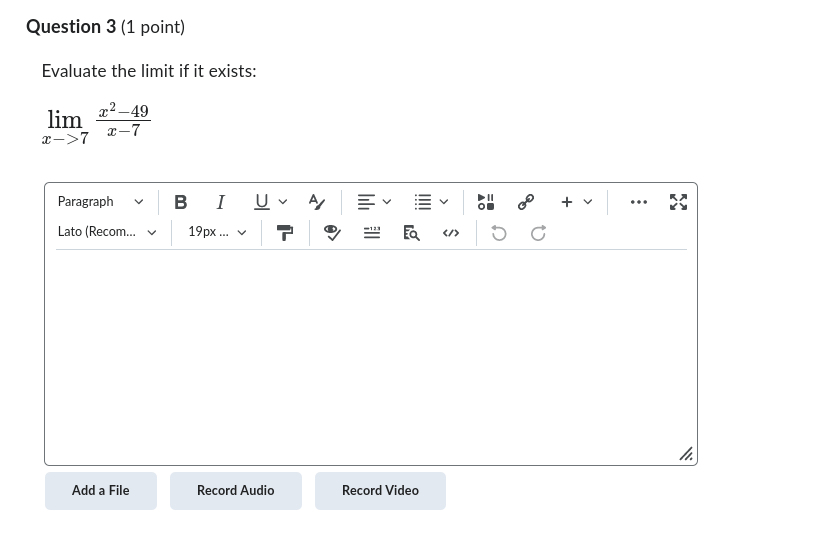
Task: Insert a bulleted list
Action: point(423,202)
